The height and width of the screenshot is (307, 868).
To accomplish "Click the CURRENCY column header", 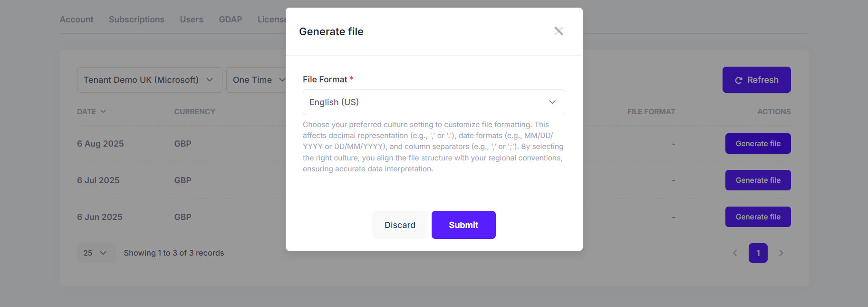I will pyautogui.click(x=194, y=111).
